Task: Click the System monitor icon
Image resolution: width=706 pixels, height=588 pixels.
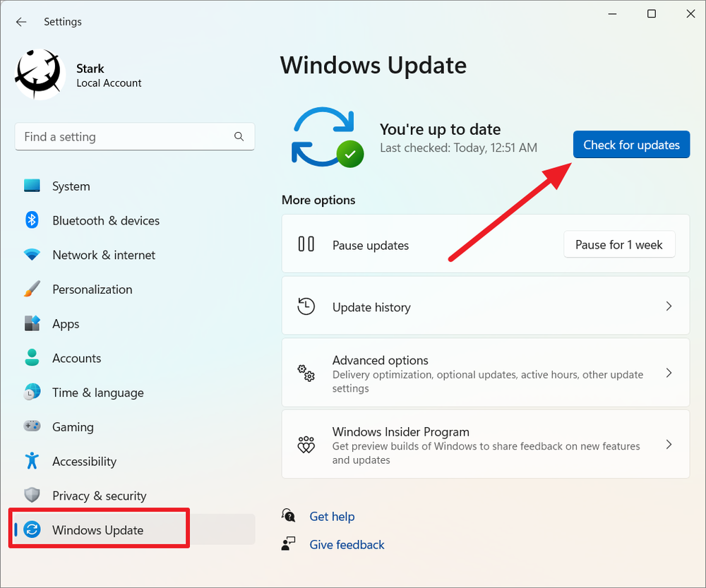Action: pyautogui.click(x=32, y=186)
